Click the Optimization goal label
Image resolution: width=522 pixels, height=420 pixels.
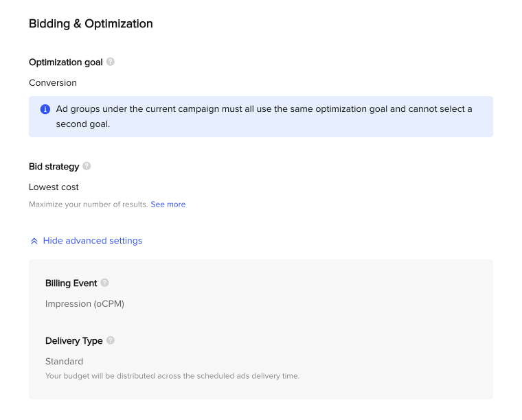pos(66,62)
